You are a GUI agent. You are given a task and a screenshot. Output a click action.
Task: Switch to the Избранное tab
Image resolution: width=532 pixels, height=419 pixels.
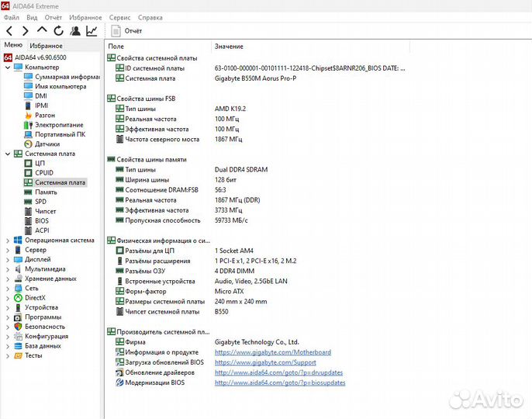46,46
